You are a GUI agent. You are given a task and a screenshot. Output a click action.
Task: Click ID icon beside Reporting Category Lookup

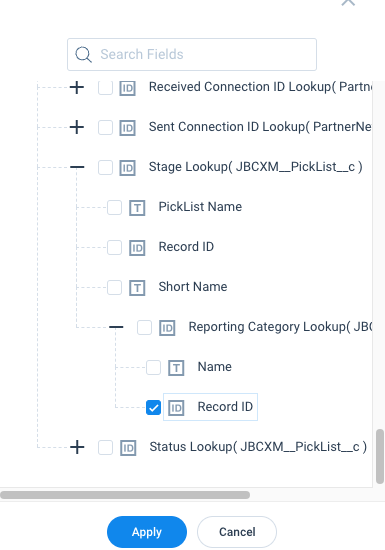(167, 328)
